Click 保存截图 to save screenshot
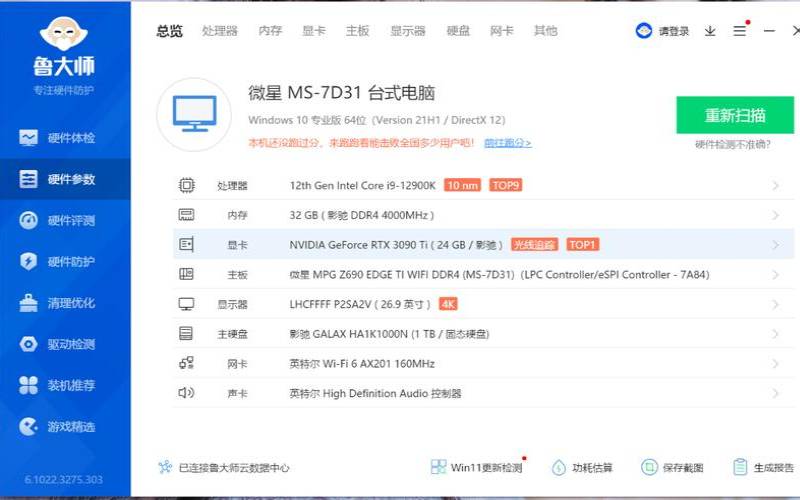The image size is (800, 500). 672,467
